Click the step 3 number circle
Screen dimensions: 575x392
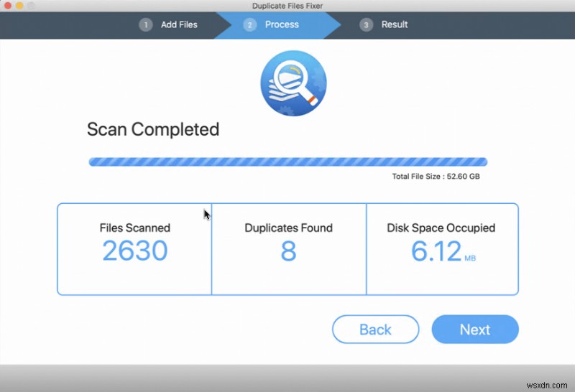[x=367, y=24]
